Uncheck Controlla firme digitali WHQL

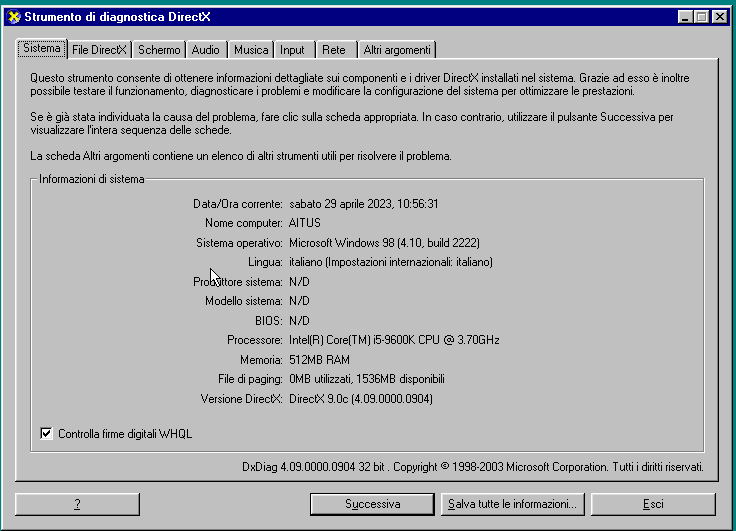point(46,433)
